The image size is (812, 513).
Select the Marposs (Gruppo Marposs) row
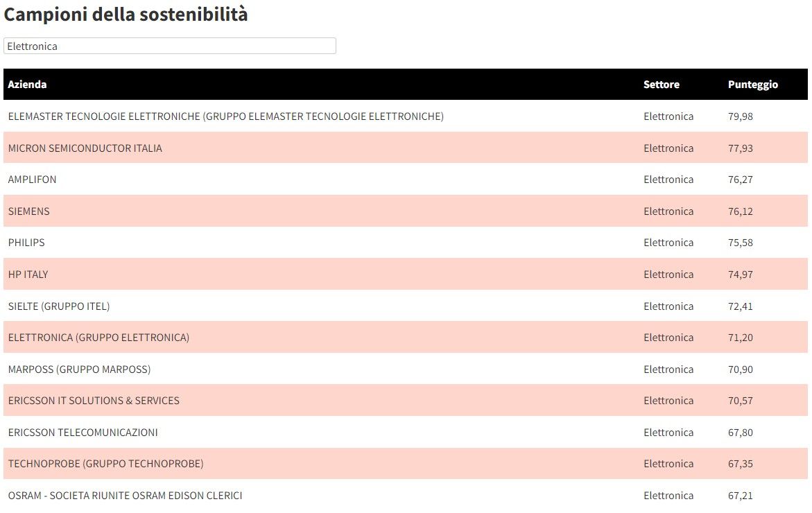point(79,369)
